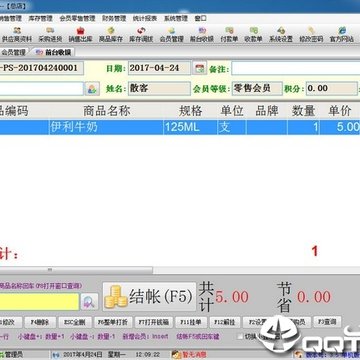Open the 系统设置 system settings icon

(x=281, y=35)
